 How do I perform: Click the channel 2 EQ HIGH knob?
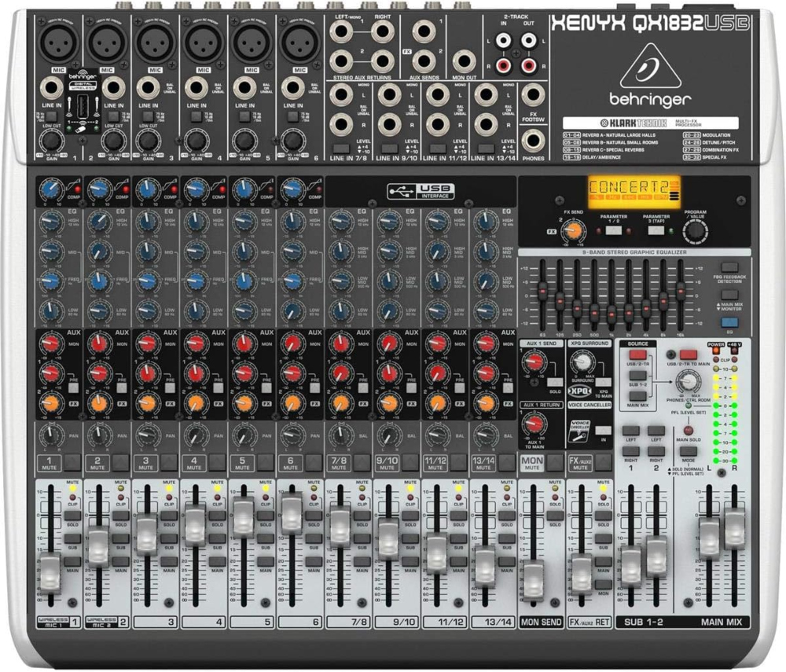pos(99,221)
